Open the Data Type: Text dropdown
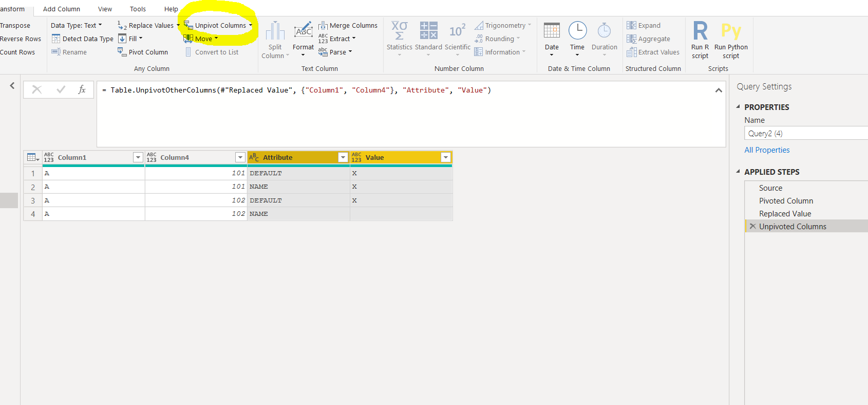 (76, 25)
